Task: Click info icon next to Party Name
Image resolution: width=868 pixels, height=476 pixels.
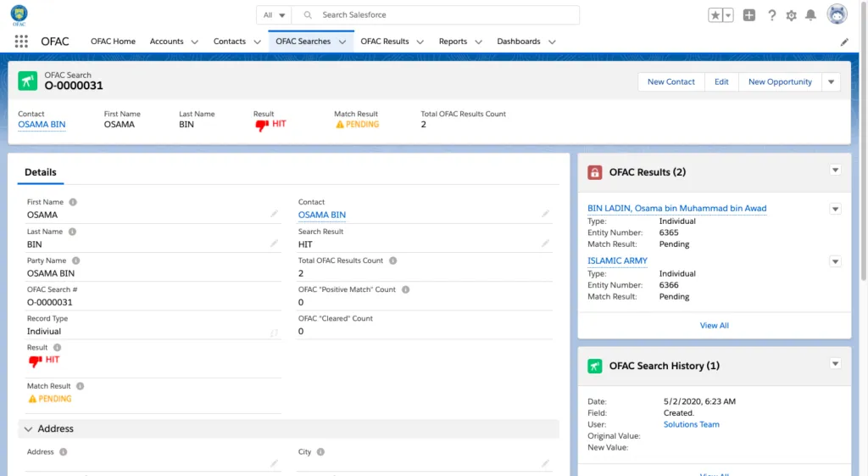Action: (75, 260)
